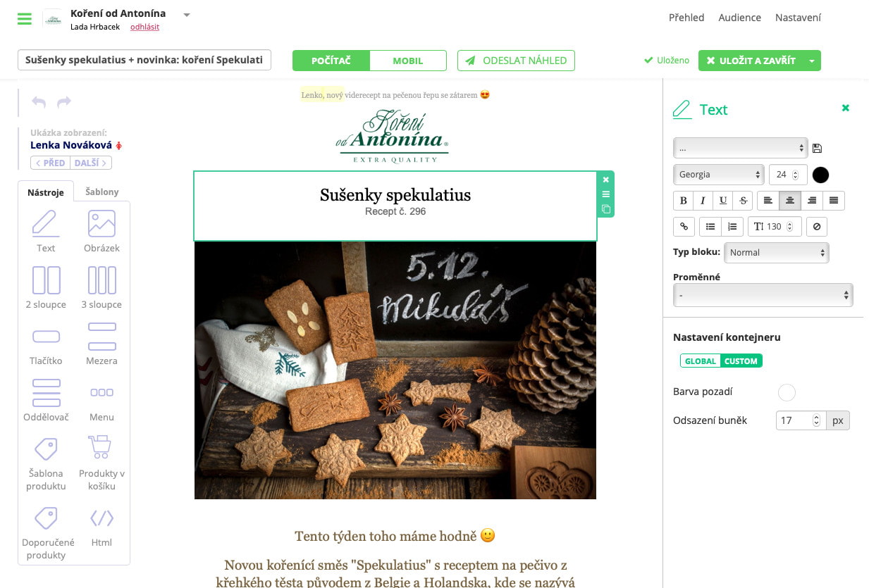Select the POČÍTAČ desktop preview
This screenshot has height=588, width=869.
click(x=331, y=61)
